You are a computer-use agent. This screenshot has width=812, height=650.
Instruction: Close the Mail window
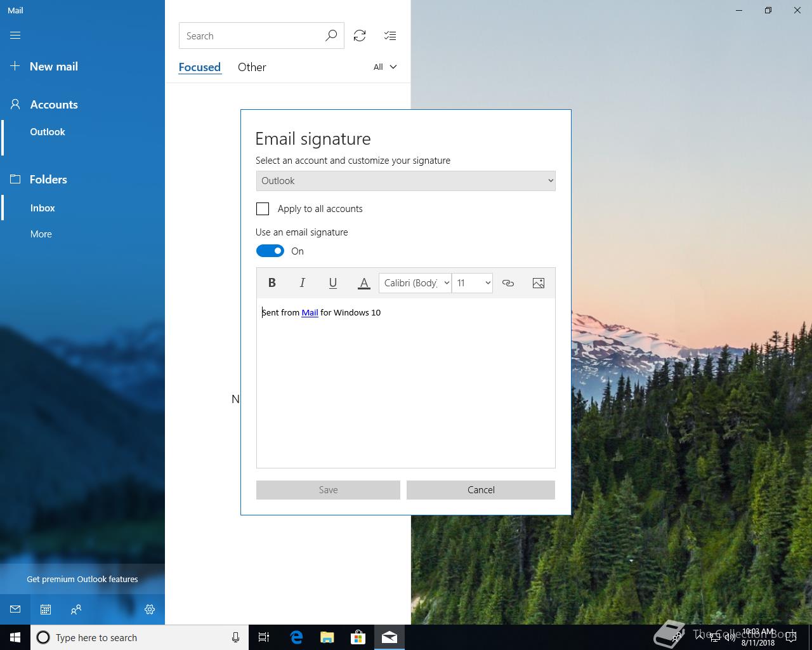tap(797, 10)
